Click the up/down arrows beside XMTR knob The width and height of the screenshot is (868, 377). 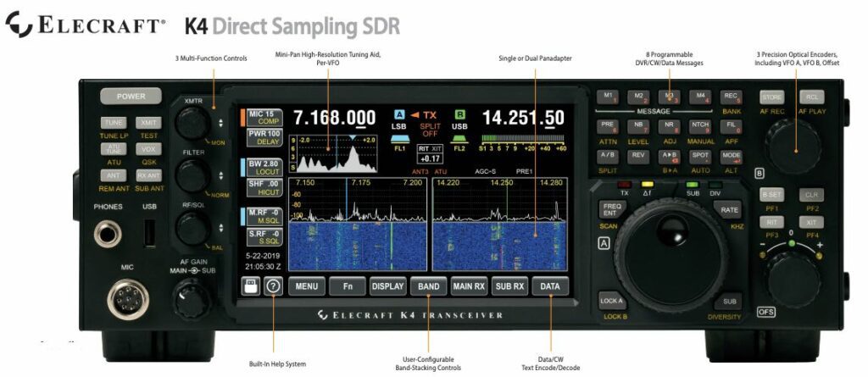tap(221, 123)
